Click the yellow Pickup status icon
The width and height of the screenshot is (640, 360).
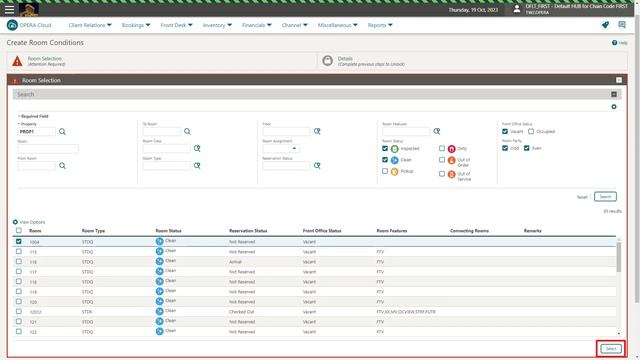394,172
